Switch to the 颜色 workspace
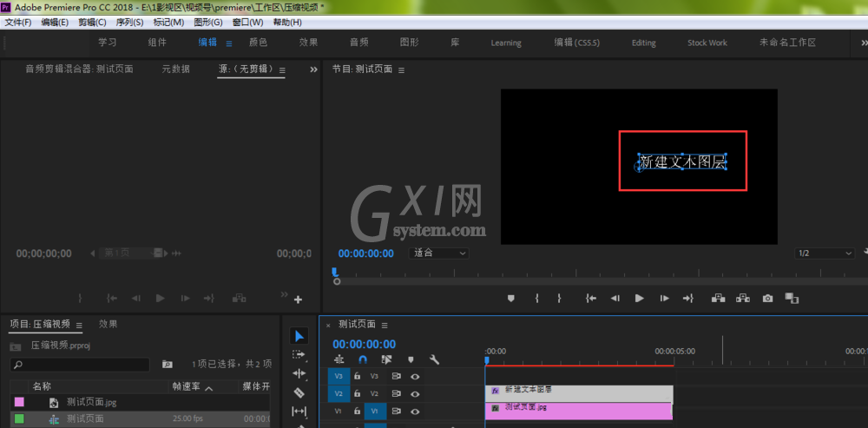Image resolution: width=868 pixels, height=428 pixels. (x=258, y=43)
